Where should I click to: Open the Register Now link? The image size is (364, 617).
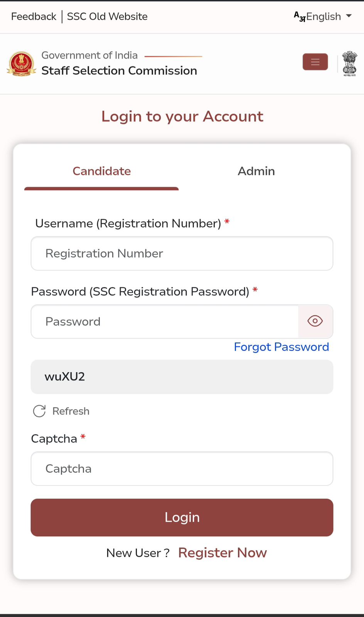click(222, 553)
